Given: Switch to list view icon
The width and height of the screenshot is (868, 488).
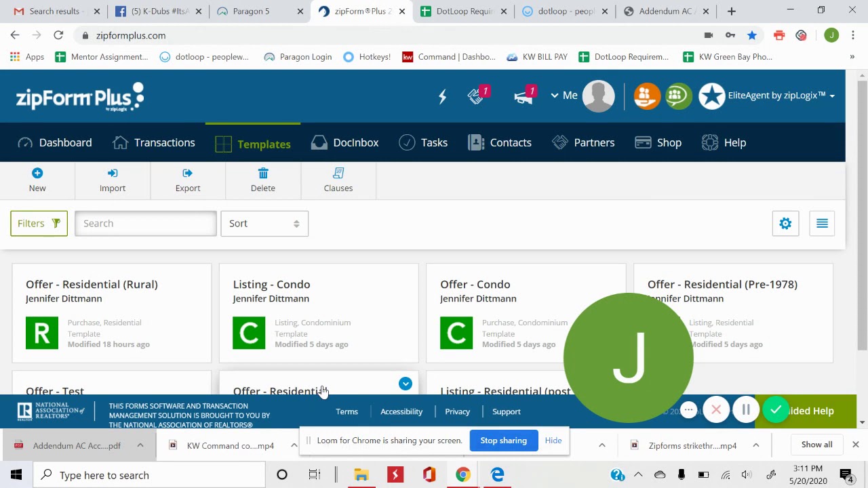Looking at the screenshot, I should point(822,224).
